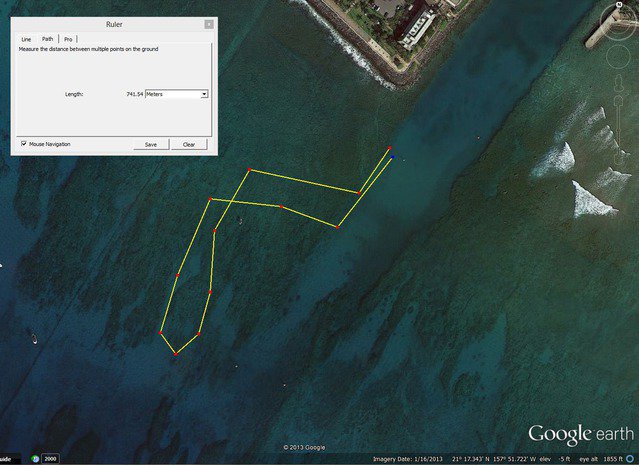Click the 'eye alt 1855 ft' readout

pos(601,459)
